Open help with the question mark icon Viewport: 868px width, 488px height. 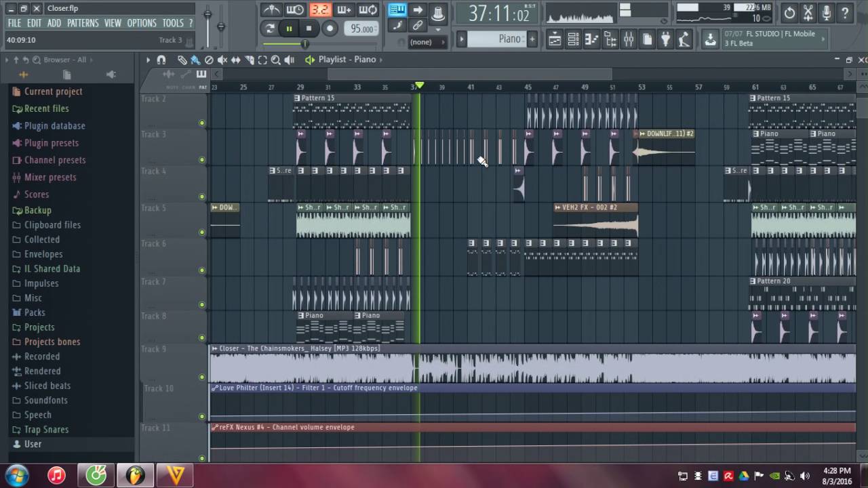[845, 12]
